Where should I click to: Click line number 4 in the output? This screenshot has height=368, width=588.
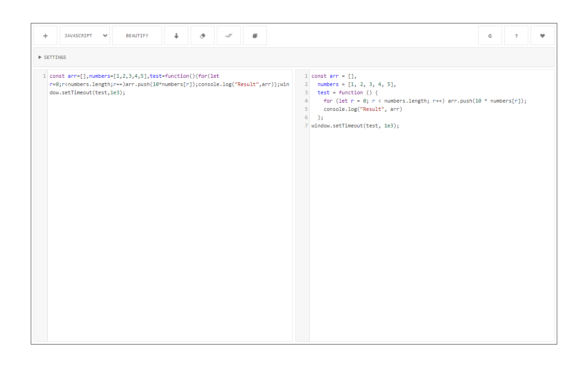[x=306, y=101]
